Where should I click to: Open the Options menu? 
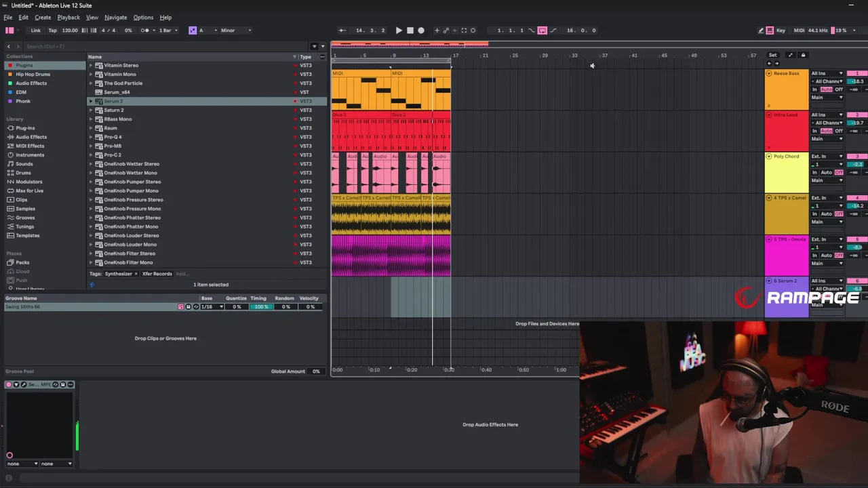tap(143, 18)
